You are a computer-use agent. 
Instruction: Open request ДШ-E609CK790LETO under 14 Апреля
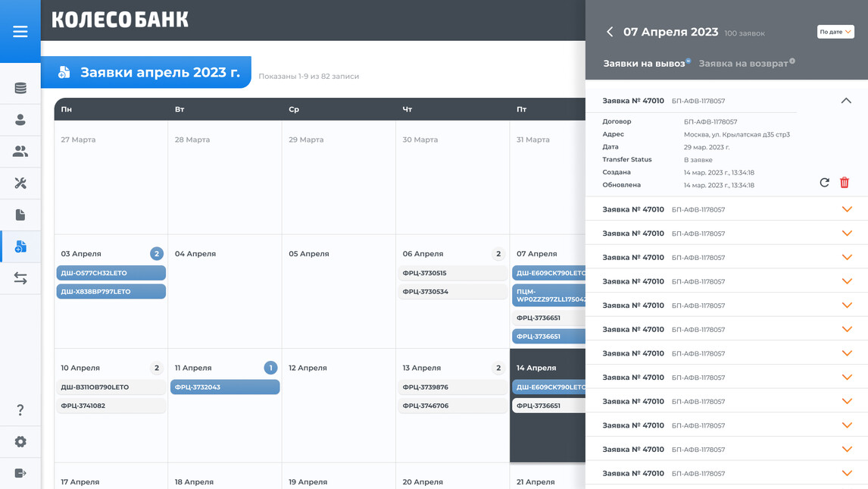[549, 387]
